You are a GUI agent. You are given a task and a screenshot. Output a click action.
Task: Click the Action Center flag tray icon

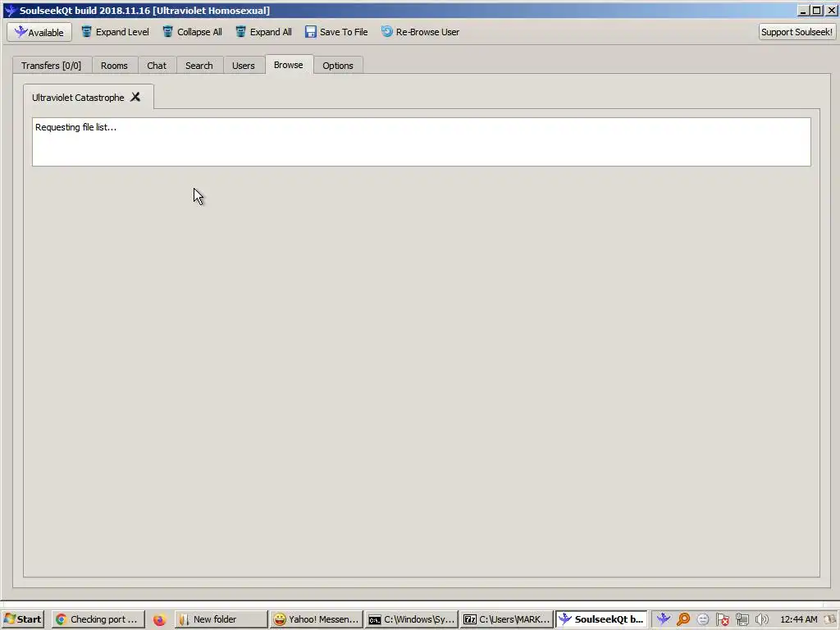tap(722, 620)
